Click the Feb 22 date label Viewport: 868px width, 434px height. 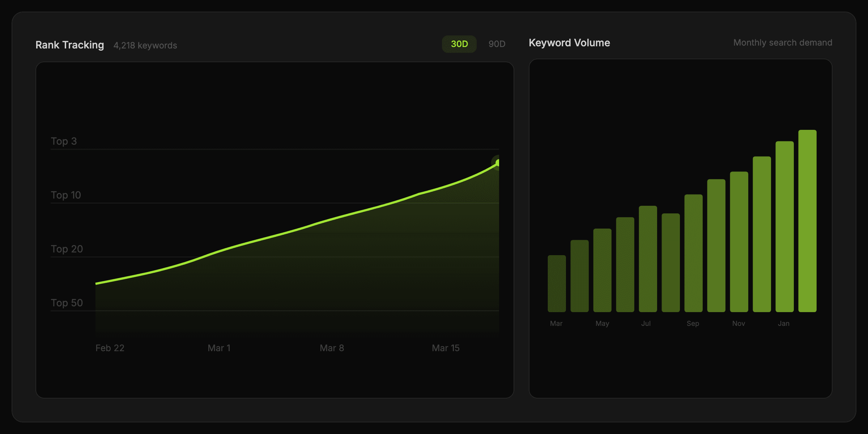pos(110,348)
